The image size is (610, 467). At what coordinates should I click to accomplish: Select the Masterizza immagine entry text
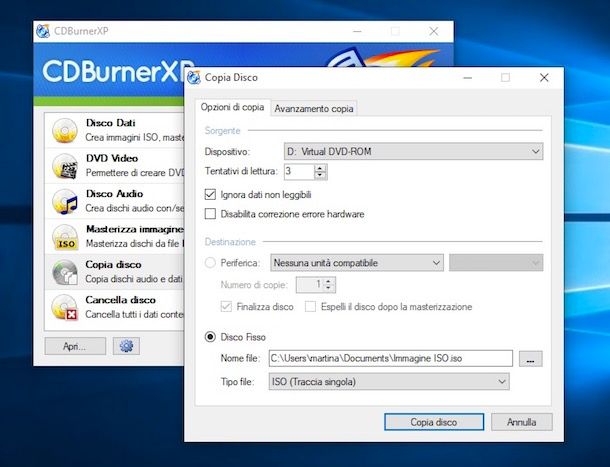click(x=135, y=229)
